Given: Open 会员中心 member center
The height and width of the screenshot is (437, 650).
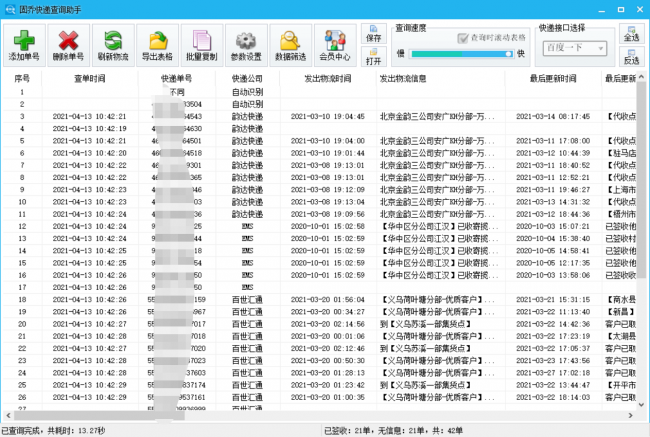Looking at the screenshot, I should (x=335, y=45).
